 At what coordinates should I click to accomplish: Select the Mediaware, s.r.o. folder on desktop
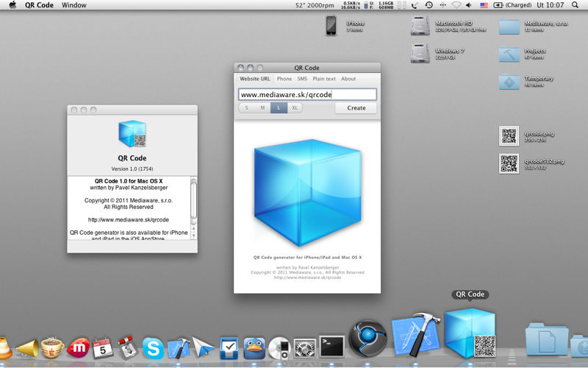click(509, 26)
